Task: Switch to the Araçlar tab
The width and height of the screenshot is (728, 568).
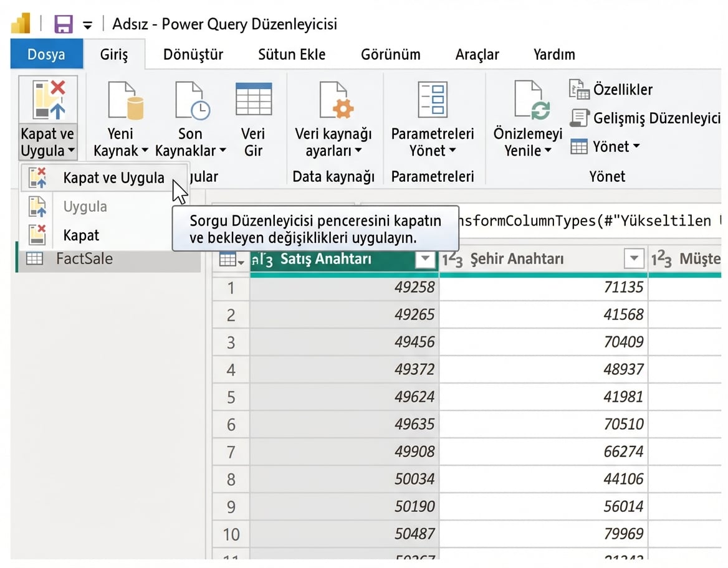Action: [x=477, y=54]
